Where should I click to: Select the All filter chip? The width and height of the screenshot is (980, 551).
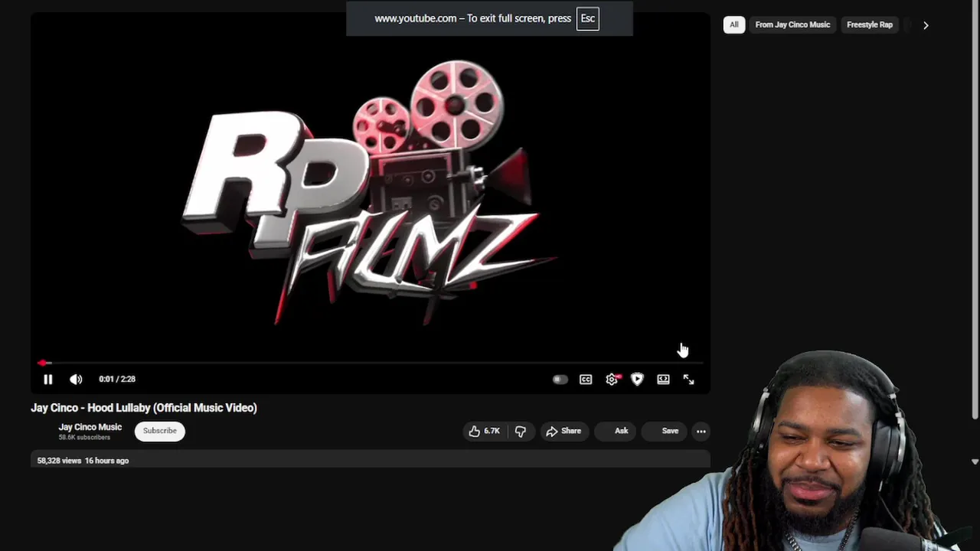tap(733, 24)
